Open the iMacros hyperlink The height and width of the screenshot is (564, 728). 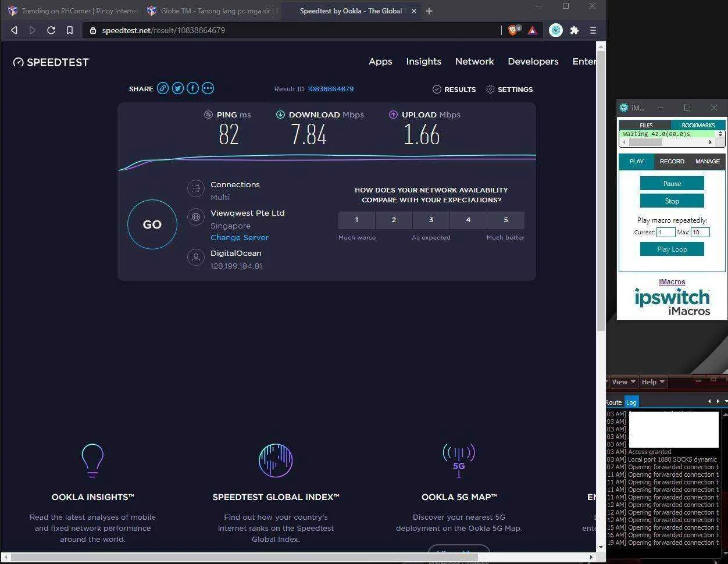tap(672, 282)
